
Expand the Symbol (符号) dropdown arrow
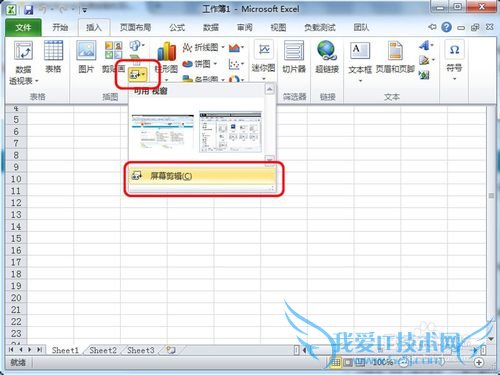[x=454, y=79]
